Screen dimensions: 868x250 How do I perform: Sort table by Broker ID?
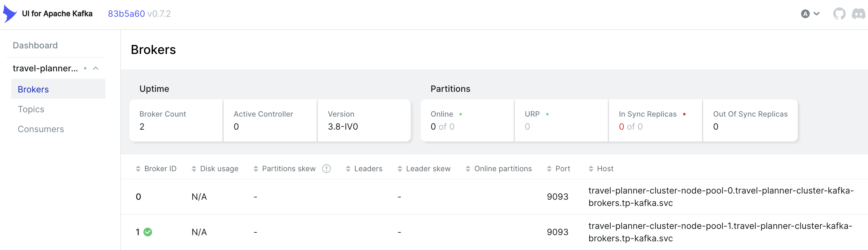pos(156,168)
